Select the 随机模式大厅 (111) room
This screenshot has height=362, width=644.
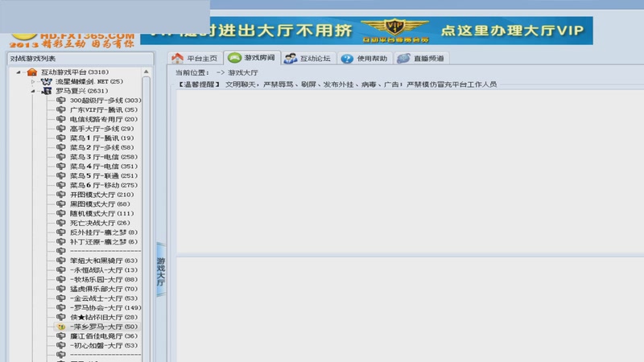(102, 213)
